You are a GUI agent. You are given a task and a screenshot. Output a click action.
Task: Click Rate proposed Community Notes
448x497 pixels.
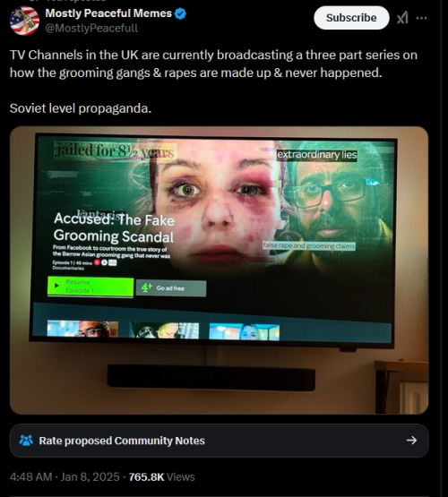pos(122,441)
